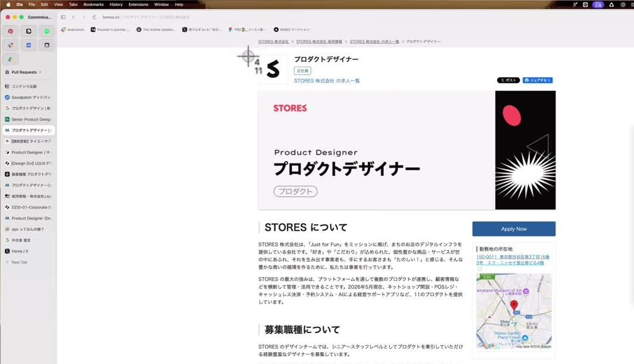Toggle the sidebar panel icon

[63, 17]
